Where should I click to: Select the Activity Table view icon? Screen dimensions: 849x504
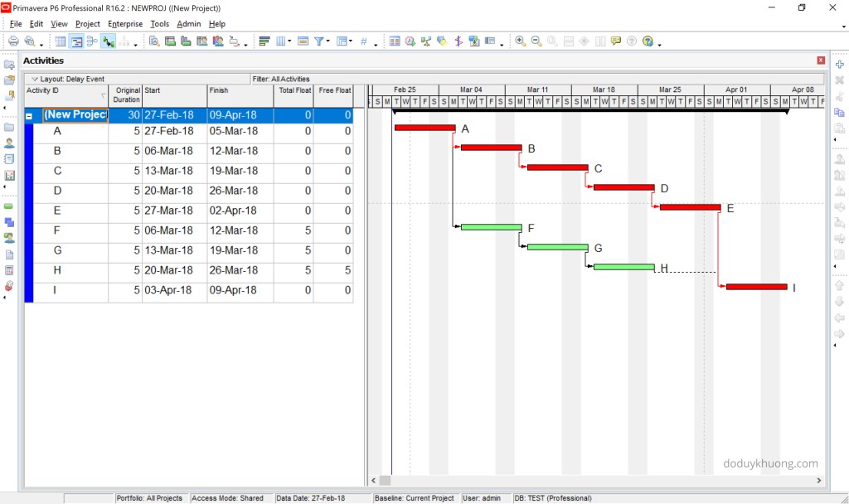coord(60,41)
